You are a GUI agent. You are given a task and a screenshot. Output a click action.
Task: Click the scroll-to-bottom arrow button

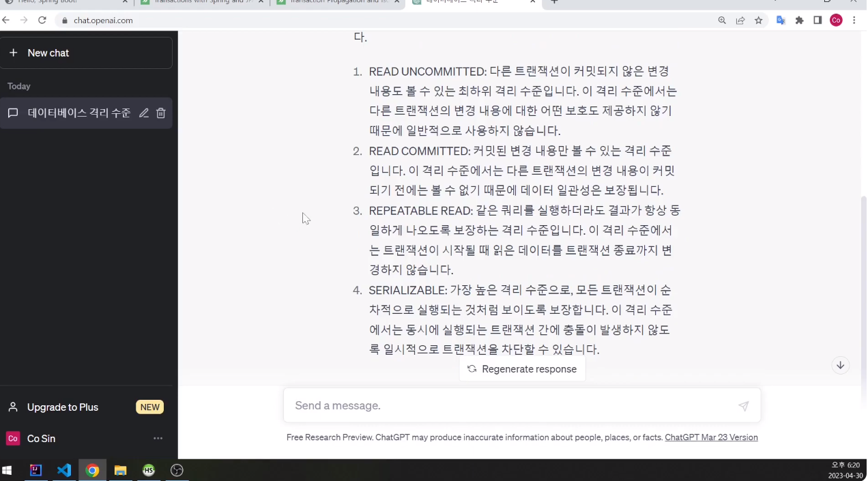(x=840, y=365)
